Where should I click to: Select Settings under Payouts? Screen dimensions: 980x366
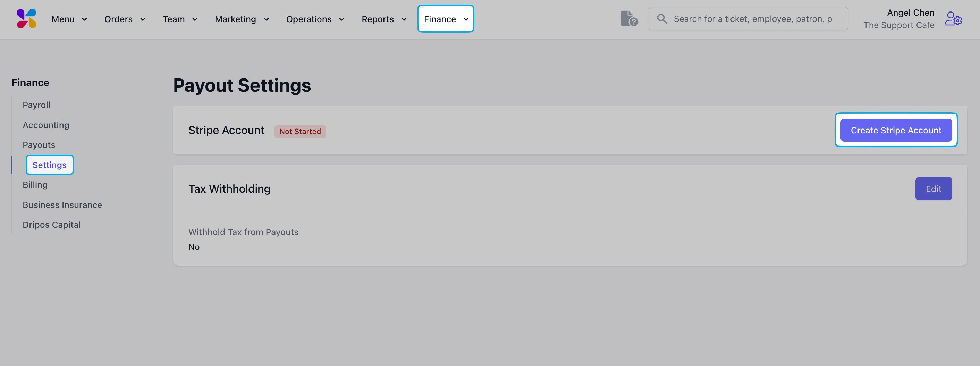point(50,165)
